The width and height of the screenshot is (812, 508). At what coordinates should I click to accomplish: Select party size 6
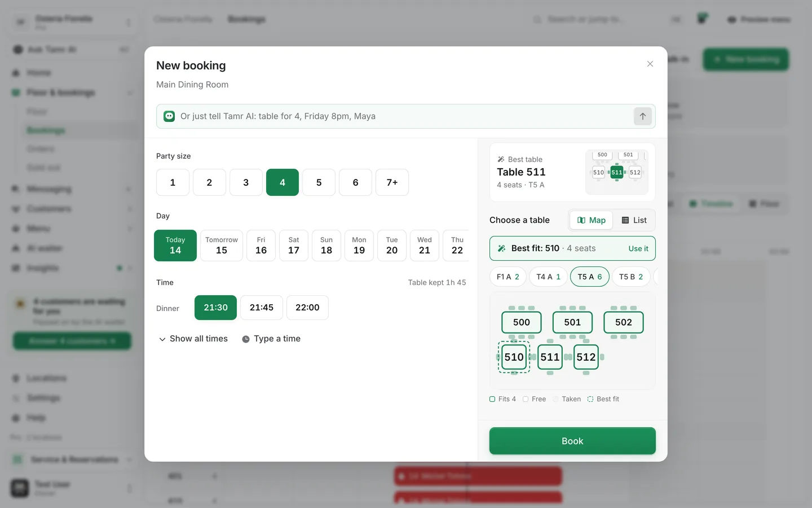[355, 182]
